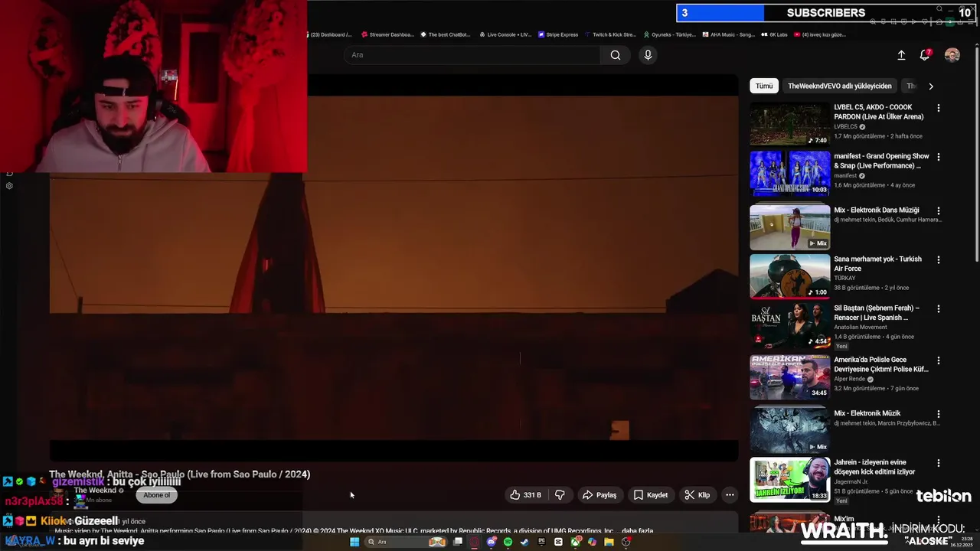Screen dimensions: 980x551
Task: Open YouTube notifications bell
Action: (926, 55)
